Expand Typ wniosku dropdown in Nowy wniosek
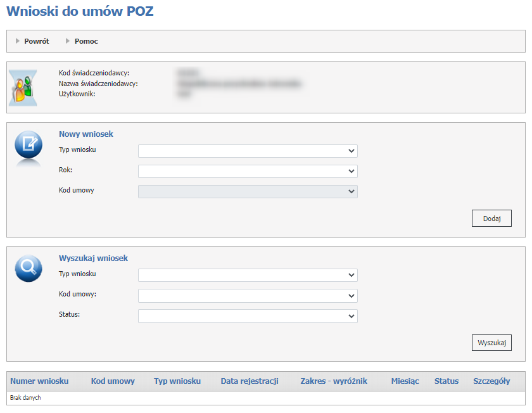Image resolution: width=532 pixels, height=413 pixels. [x=248, y=151]
